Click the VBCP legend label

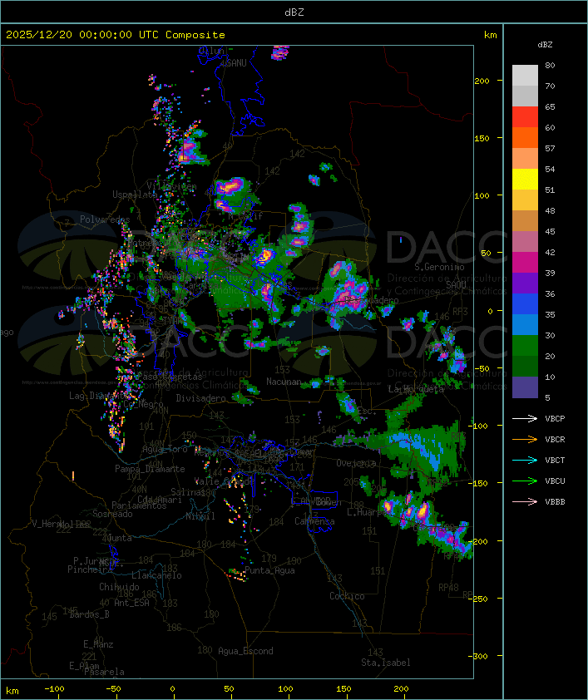[x=555, y=419]
